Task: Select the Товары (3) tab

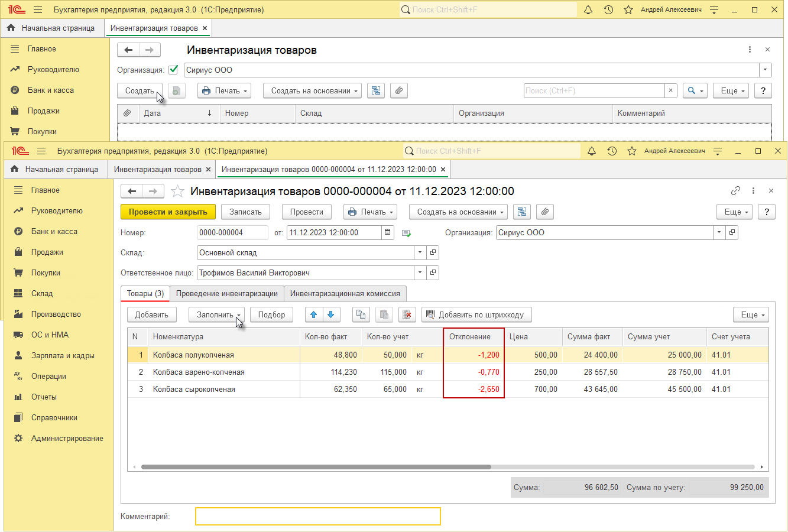Action: 145,294
